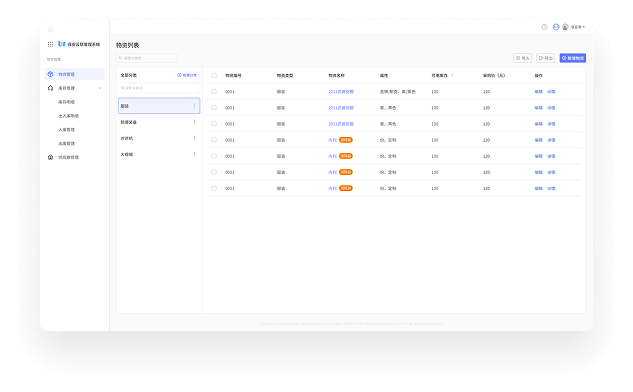
Task: Click the blue logo beside the system title
Action: click(62, 44)
